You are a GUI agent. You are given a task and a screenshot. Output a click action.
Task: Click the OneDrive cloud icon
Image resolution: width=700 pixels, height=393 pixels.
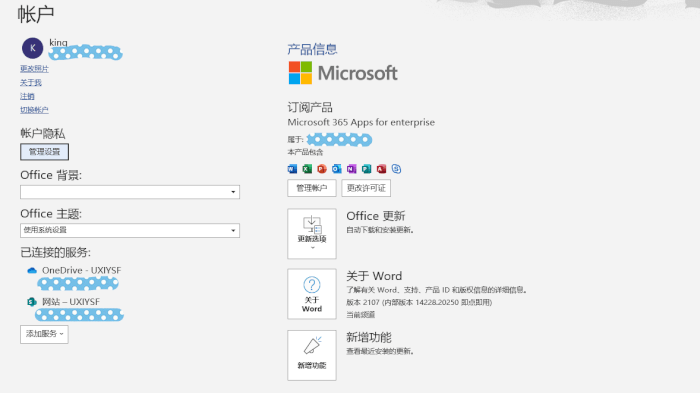coord(32,271)
